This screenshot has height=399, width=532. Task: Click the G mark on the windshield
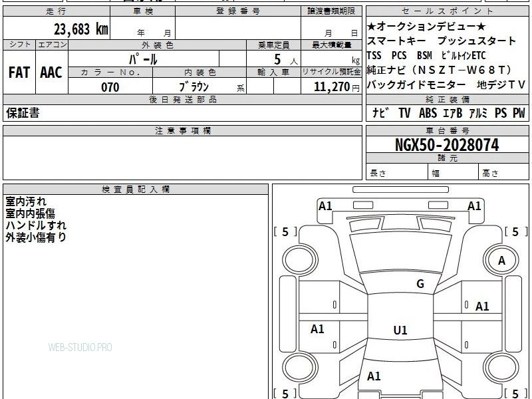pos(420,283)
